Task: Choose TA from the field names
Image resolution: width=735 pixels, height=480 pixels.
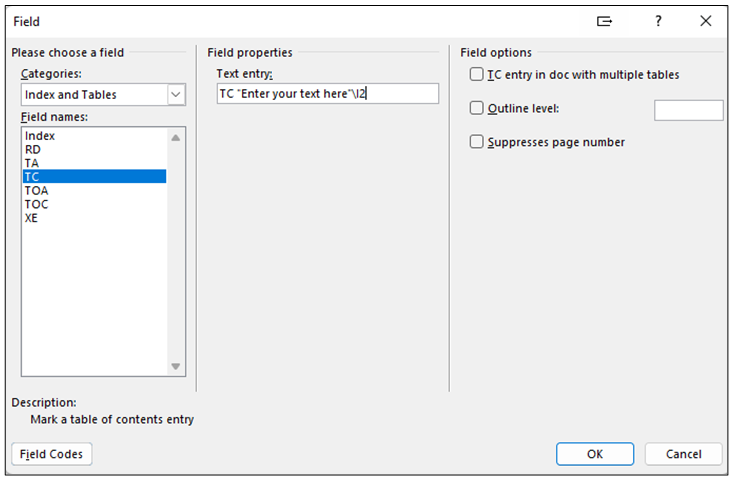Action: [x=94, y=163]
